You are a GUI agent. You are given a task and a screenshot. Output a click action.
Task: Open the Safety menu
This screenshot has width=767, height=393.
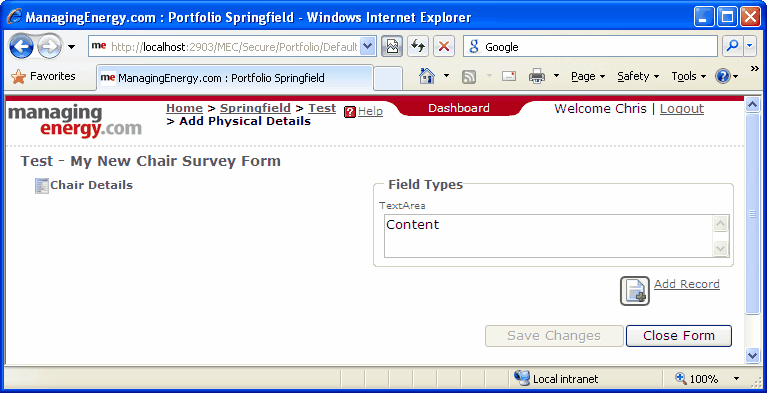pyautogui.click(x=638, y=76)
